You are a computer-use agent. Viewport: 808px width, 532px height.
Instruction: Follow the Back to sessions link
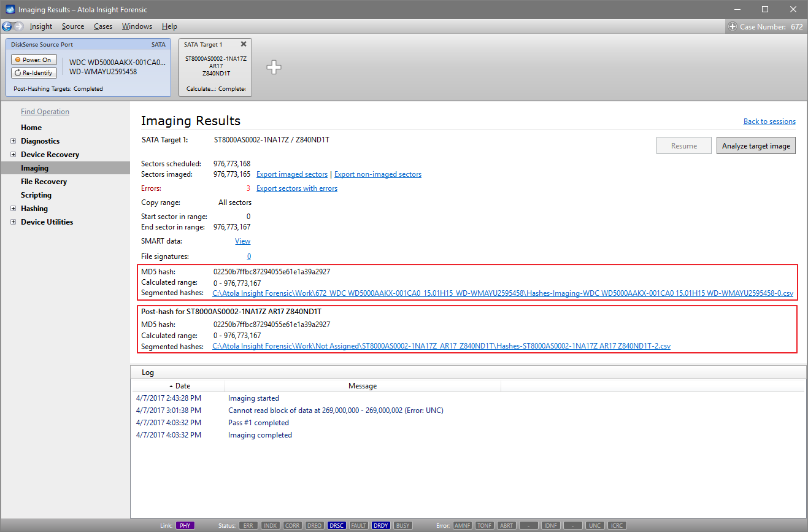(769, 121)
